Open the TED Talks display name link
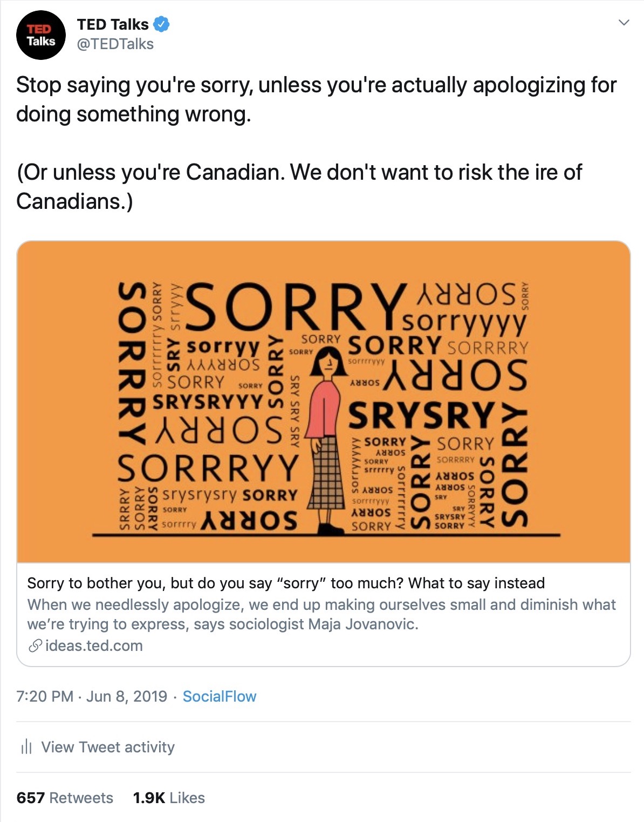 tap(113, 24)
